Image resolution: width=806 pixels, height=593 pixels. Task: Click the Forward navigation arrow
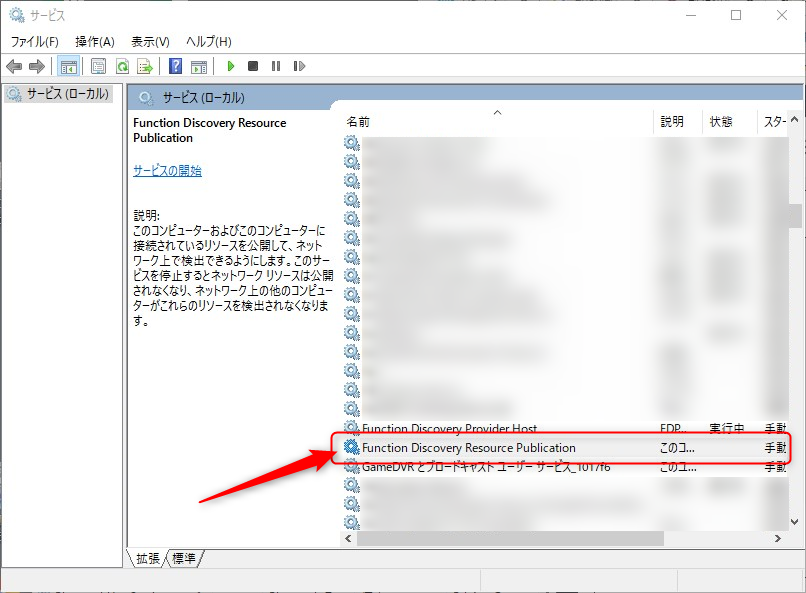point(36,66)
